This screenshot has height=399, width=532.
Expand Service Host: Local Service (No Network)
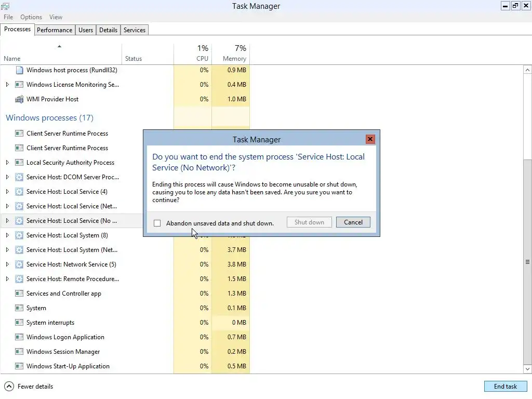tap(7, 221)
